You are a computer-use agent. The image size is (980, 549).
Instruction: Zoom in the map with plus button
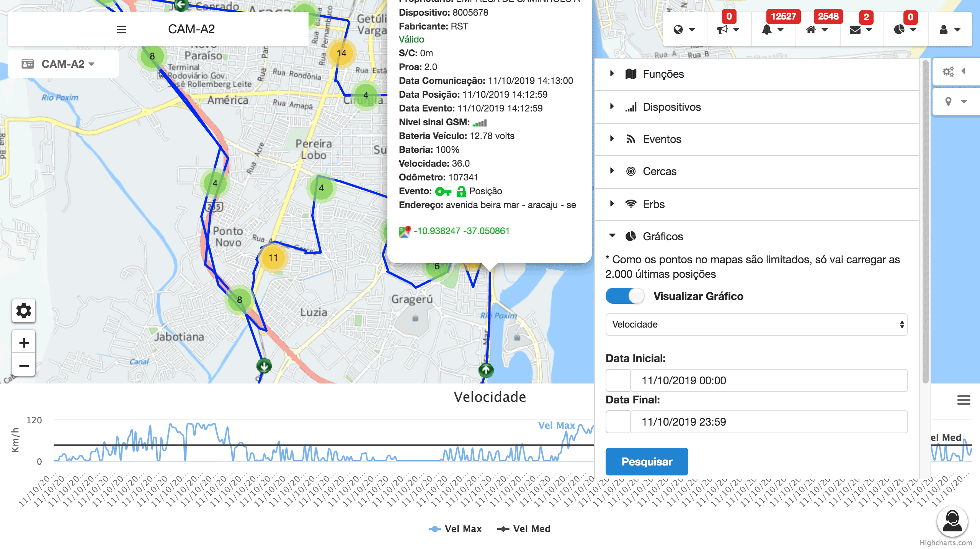click(24, 343)
